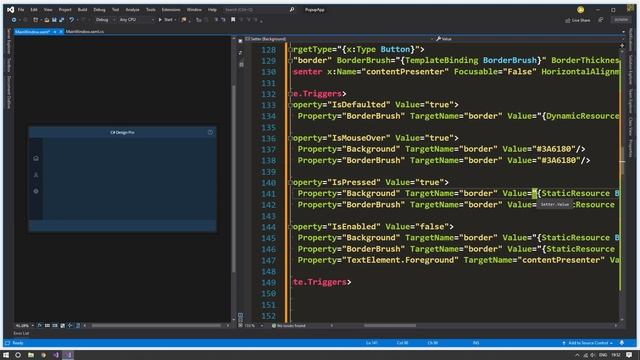Open the File menu
640x360 pixels.
coord(21,9)
